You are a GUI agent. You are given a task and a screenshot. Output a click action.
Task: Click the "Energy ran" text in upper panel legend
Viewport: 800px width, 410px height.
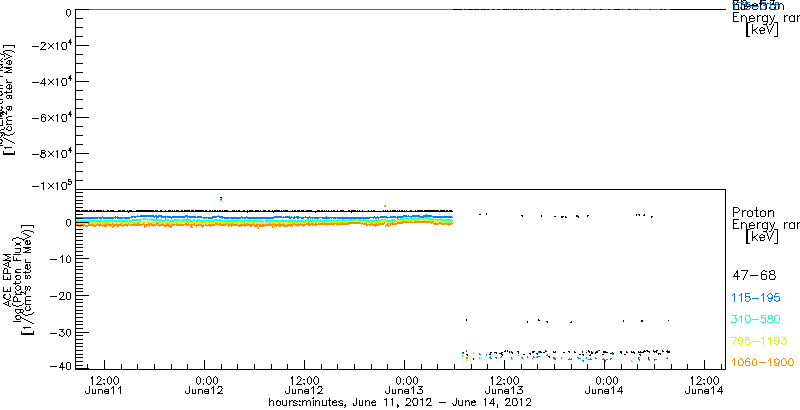click(x=765, y=18)
